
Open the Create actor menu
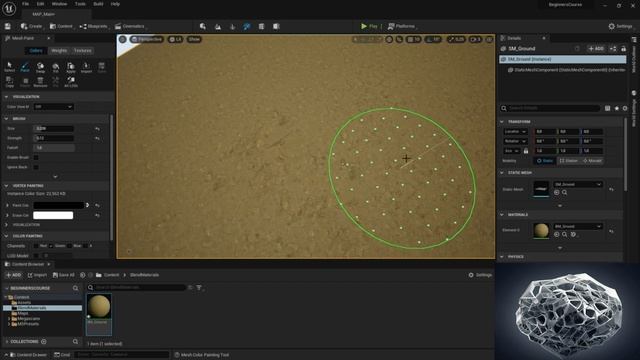(x=31, y=26)
